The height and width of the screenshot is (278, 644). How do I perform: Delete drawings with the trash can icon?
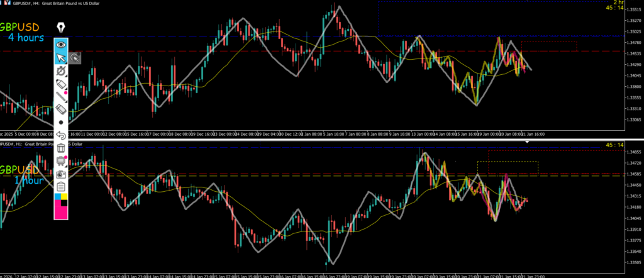tap(61, 148)
